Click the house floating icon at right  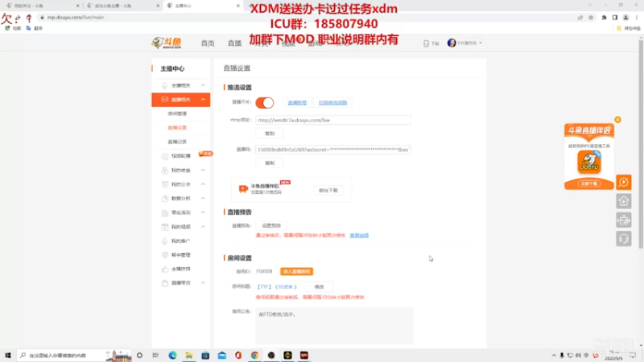pos(623,201)
